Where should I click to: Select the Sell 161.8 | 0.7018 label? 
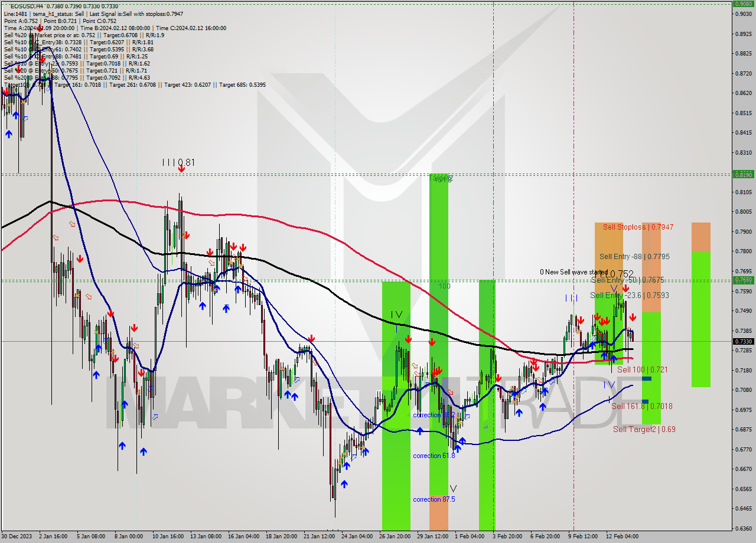coord(641,406)
